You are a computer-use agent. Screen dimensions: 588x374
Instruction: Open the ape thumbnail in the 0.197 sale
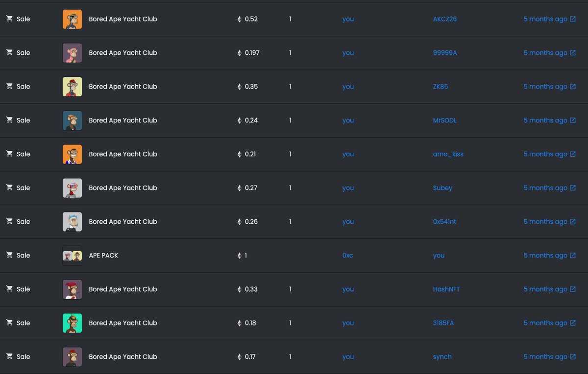72,53
